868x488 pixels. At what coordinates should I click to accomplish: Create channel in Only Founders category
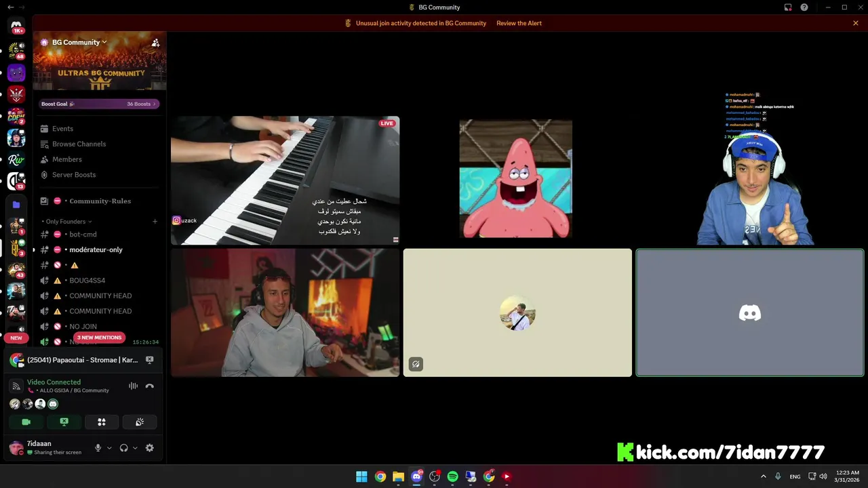click(x=155, y=222)
